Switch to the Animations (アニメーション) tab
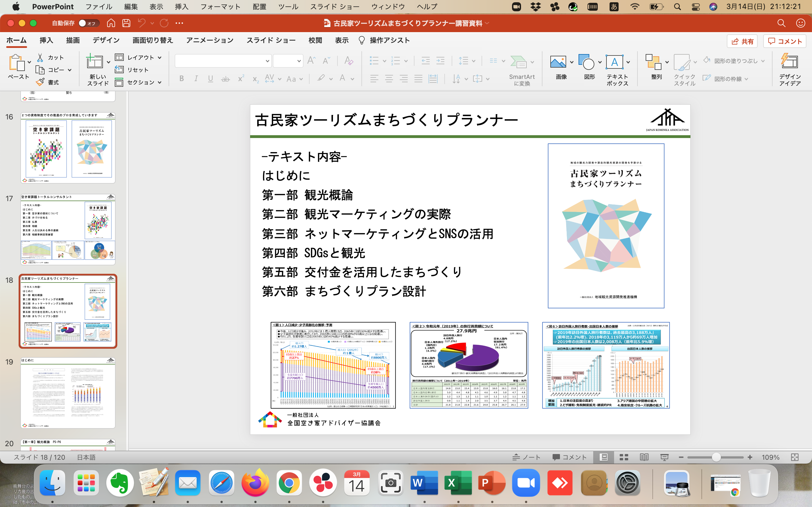The height and width of the screenshot is (507, 812). point(210,40)
